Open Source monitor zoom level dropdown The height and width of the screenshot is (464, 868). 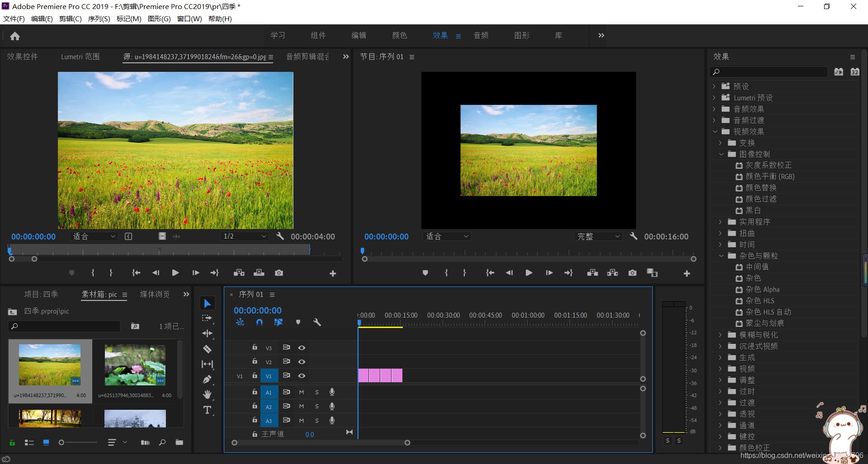(x=94, y=236)
